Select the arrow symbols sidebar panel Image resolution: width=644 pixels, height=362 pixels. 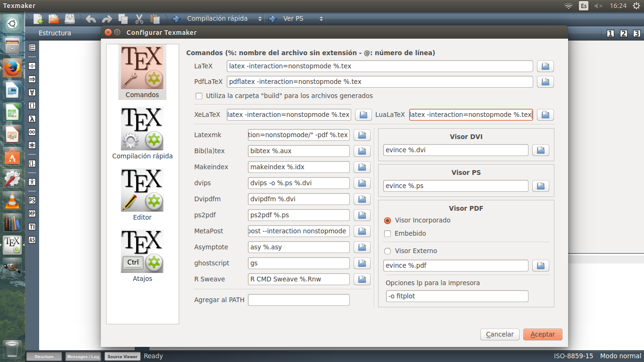pos(31,79)
